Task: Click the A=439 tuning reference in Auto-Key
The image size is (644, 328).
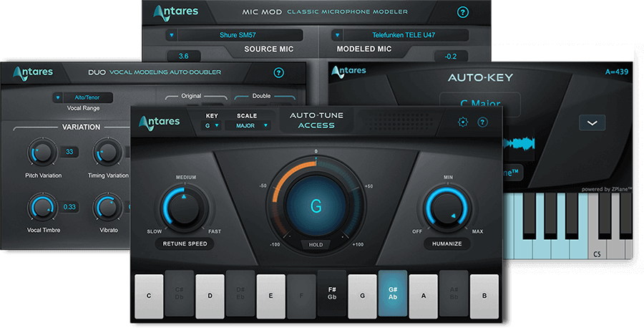Action: [617, 72]
